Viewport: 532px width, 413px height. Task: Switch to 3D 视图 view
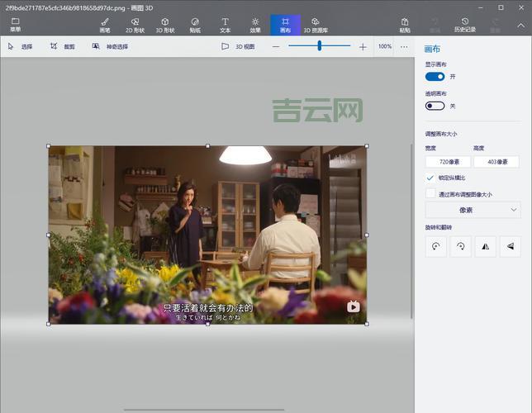[238, 46]
